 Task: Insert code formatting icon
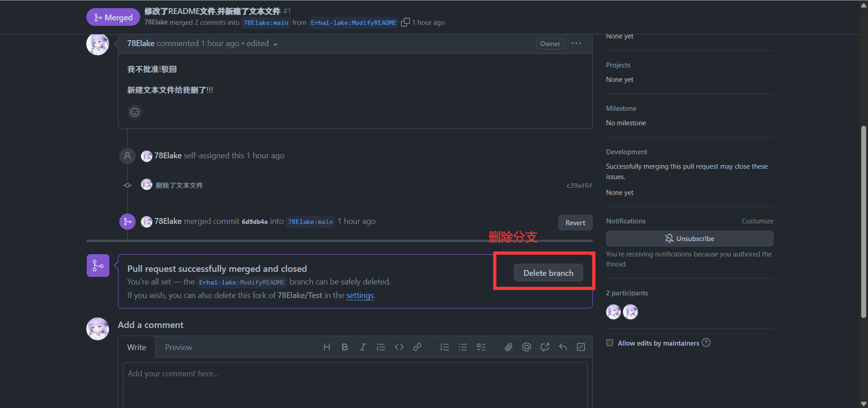[399, 347]
